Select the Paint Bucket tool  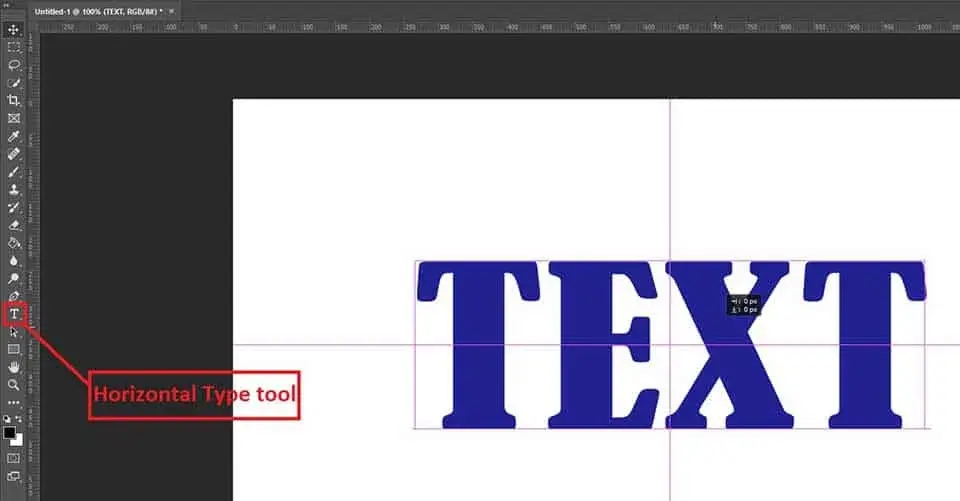click(x=13, y=243)
